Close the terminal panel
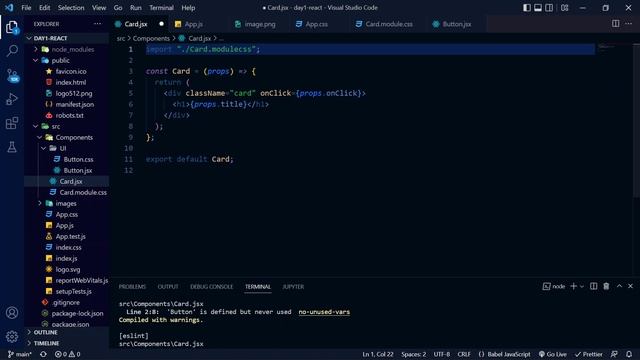Image resolution: width=640 pixels, height=360 pixels. point(630,286)
